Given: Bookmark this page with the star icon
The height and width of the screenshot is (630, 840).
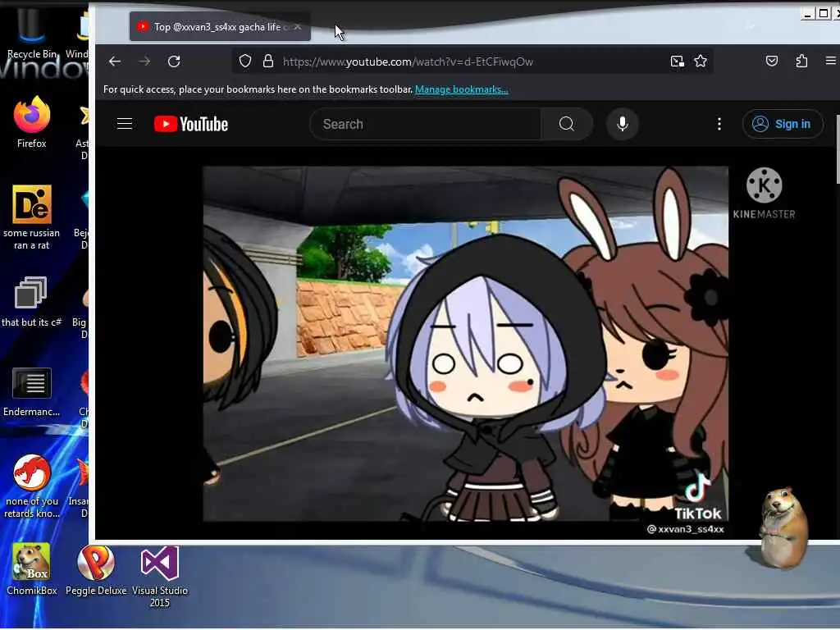Looking at the screenshot, I should click(701, 61).
